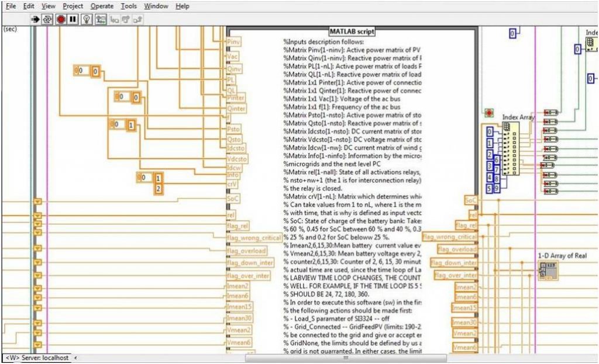Image resolution: width=599 pixels, height=364 pixels.
Task: Click the Step Out icon
Action: coord(137,19)
